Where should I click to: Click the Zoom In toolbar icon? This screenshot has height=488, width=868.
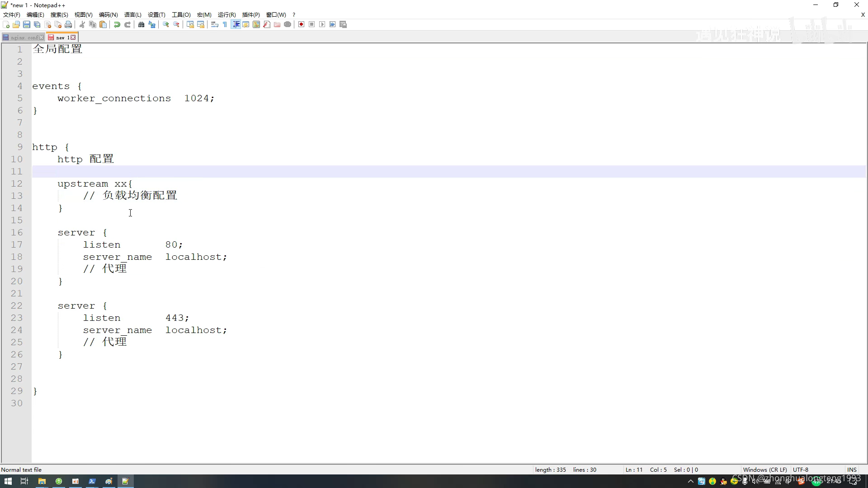166,24
